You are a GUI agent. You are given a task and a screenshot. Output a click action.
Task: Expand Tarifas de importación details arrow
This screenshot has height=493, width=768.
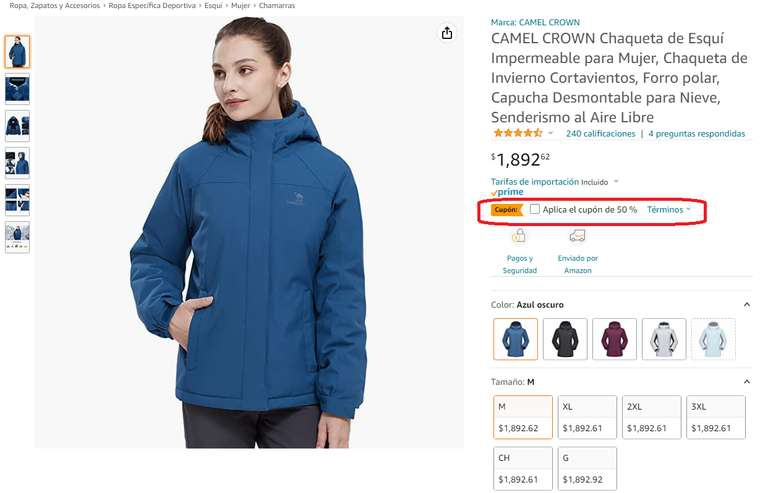[616, 182]
